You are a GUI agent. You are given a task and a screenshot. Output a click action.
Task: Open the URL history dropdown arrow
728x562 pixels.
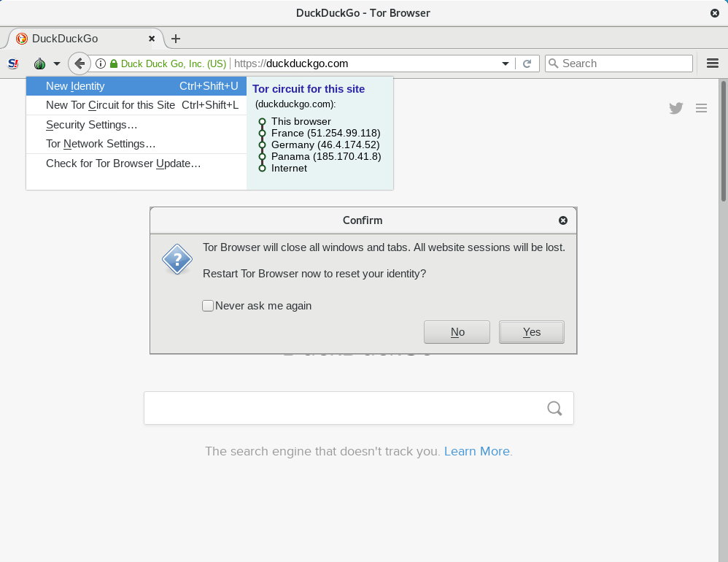[x=506, y=63]
